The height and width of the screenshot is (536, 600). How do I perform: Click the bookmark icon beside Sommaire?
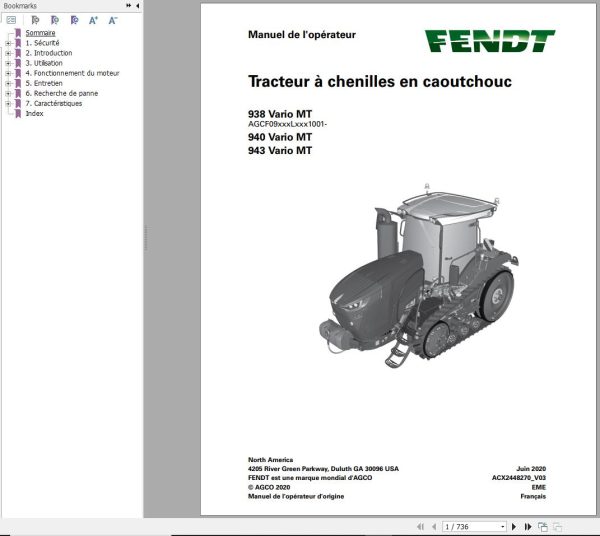click(x=18, y=33)
